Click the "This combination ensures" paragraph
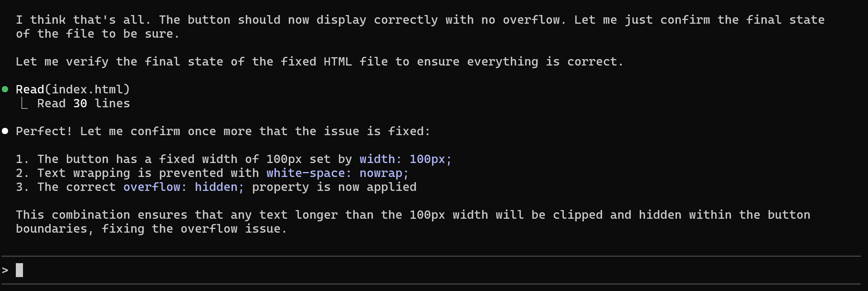 point(413,215)
